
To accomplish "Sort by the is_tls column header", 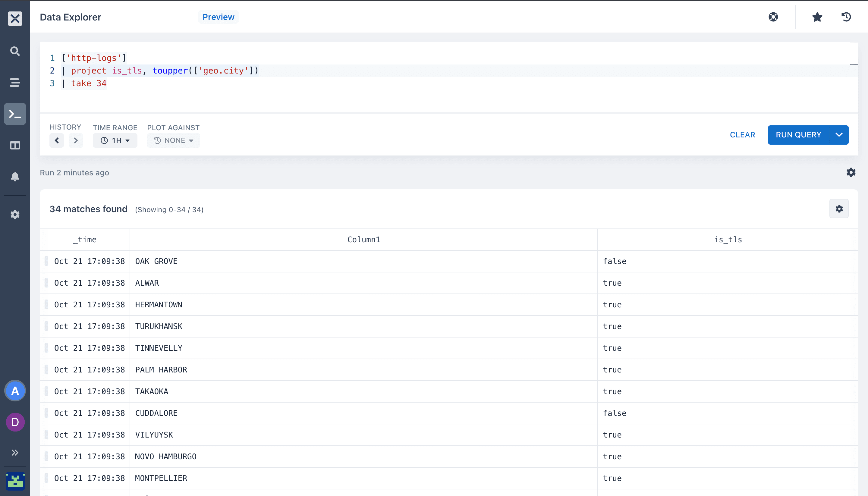I will pyautogui.click(x=728, y=240).
